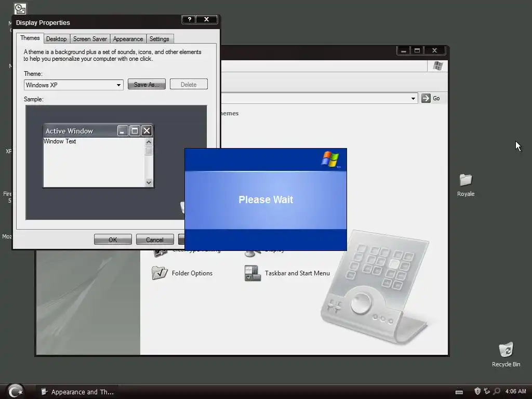The width and height of the screenshot is (532, 399).
Task: Switch to the Desktop tab
Action: [x=56, y=39]
